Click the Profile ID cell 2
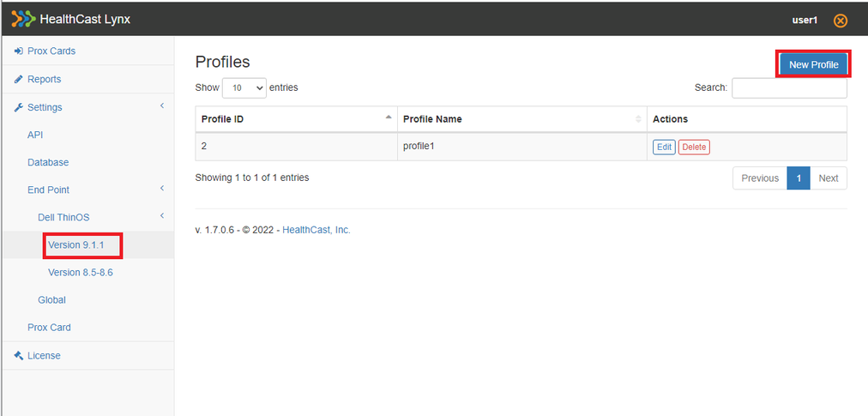The height and width of the screenshot is (416, 868). click(x=296, y=148)
